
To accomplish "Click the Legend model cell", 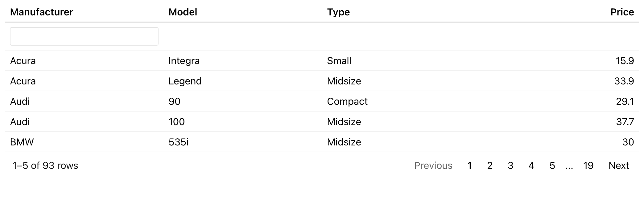I will coord(185,81).
